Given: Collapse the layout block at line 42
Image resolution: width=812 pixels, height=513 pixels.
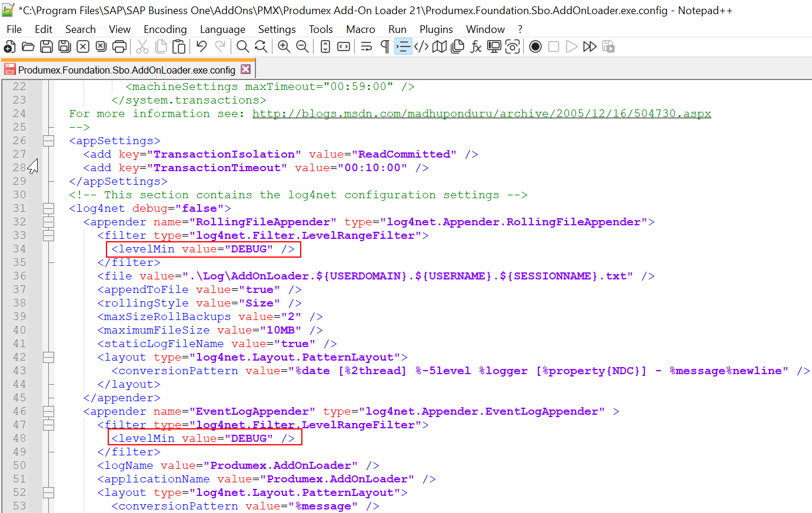Looking at the screenshot, I should coord(48,357).
